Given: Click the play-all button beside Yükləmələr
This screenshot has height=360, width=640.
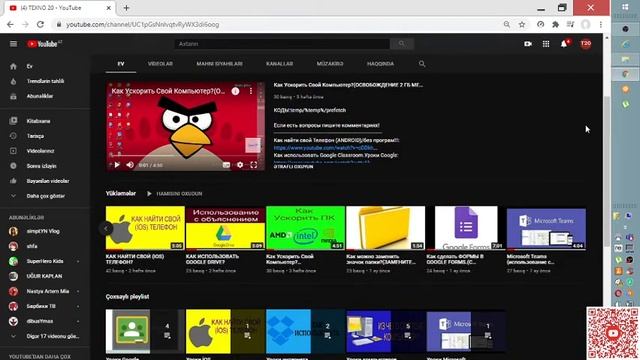Looking at the screenshot, I should [x=175, y=194].
